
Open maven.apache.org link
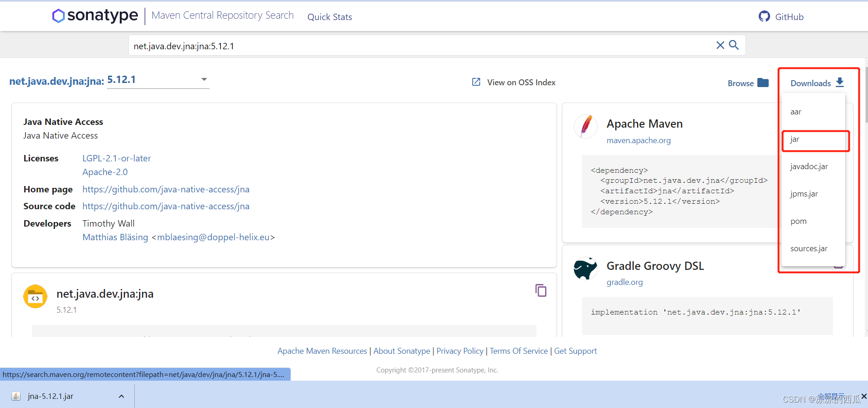tap(638, 140)
